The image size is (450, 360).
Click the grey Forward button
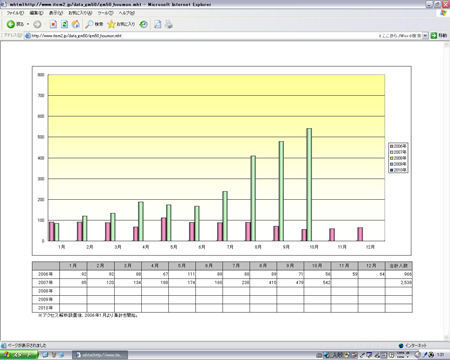tap(37, 24)
